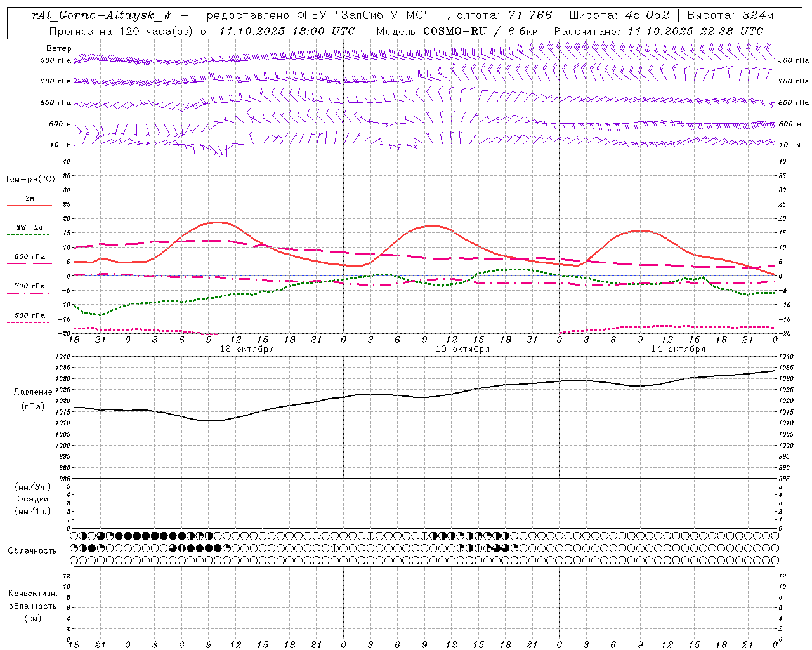Click the 850 гПа temperature legend label
The image size is (812, 650).
[30, 257]
